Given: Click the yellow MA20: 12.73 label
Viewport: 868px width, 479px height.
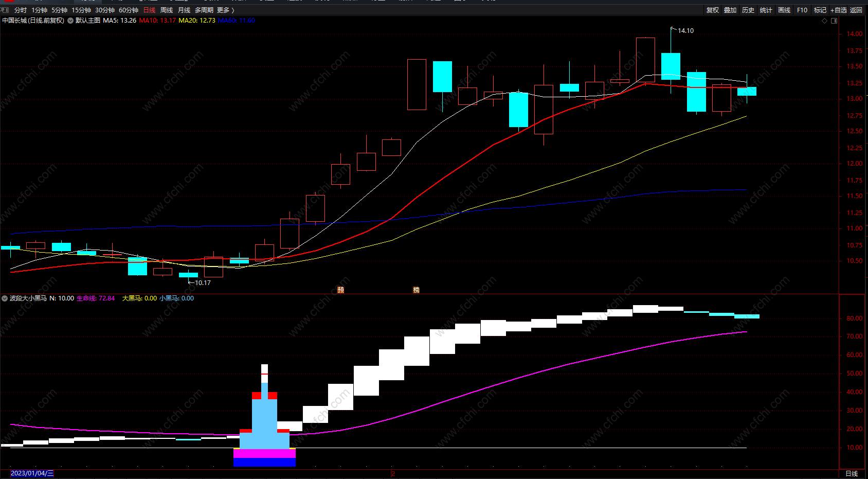Looking at the screenshot, I should pyautogui.click(x=197, y=21).
